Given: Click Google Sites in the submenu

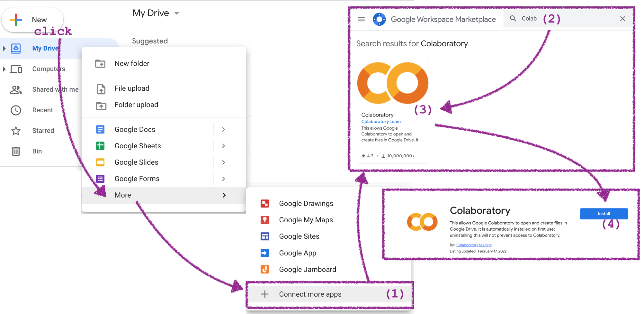Looking at the screenshot, I should 328,236.
